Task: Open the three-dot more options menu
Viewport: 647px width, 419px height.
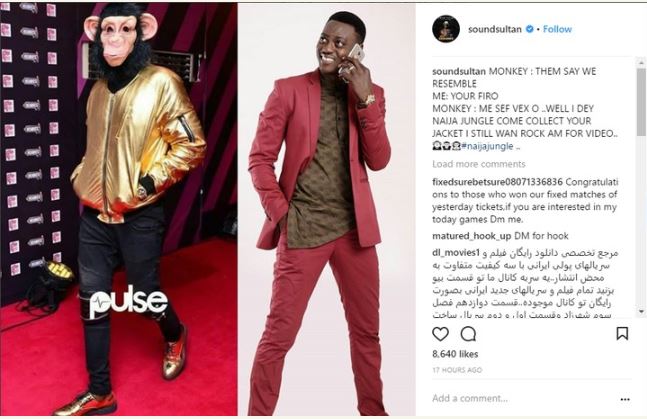Action: coord(625,399)
